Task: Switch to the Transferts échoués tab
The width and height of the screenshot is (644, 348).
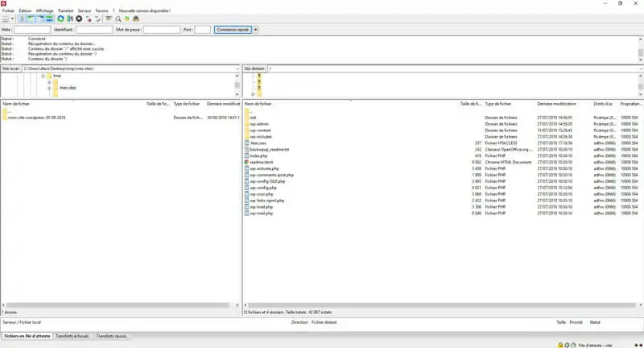Action: (x=72, y=335)
